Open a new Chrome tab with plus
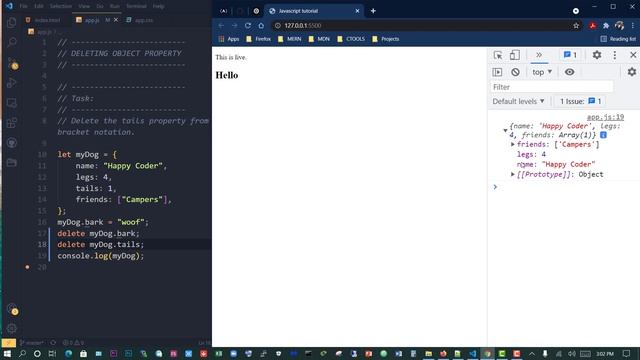This screenshot has width=640, height=360. click(x=373, y=11)
